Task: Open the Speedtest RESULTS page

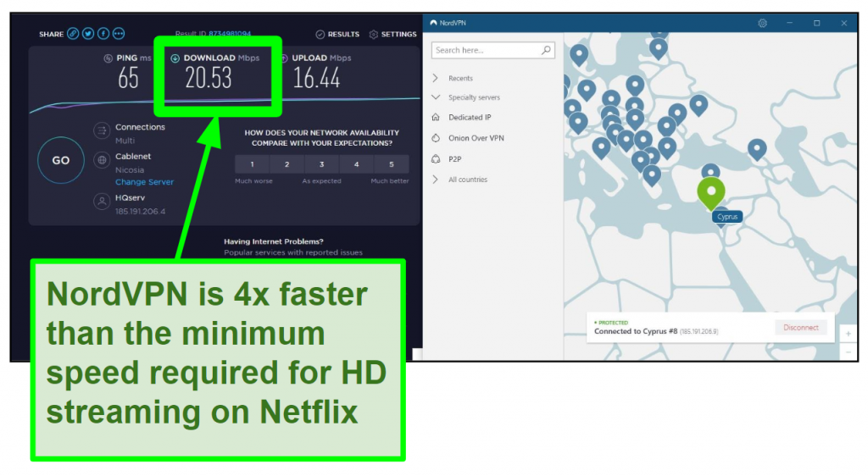Action: click(x=343, y=34)
